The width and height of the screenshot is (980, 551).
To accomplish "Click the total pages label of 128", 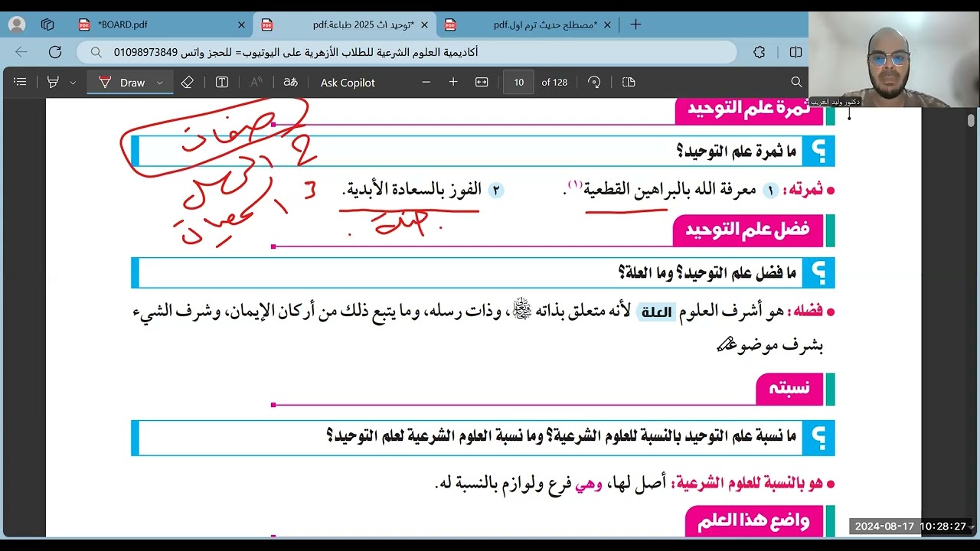I will (x=554, y=83).
